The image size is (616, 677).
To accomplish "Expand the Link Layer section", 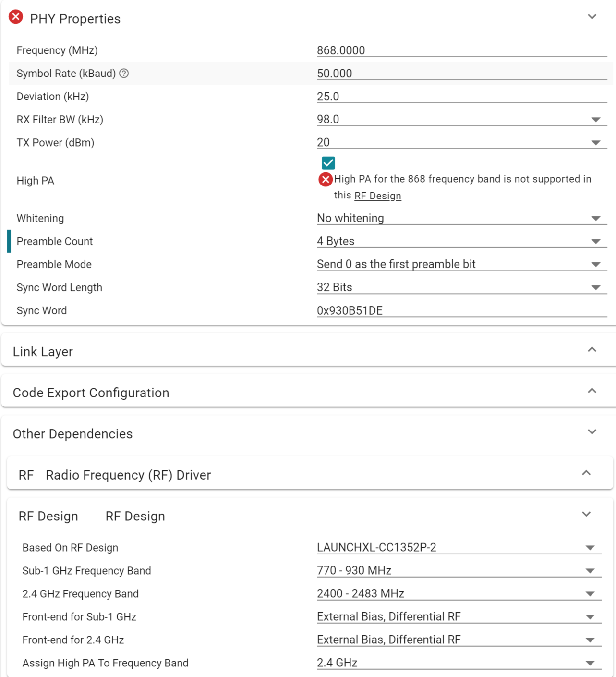I will click(592, 350).
